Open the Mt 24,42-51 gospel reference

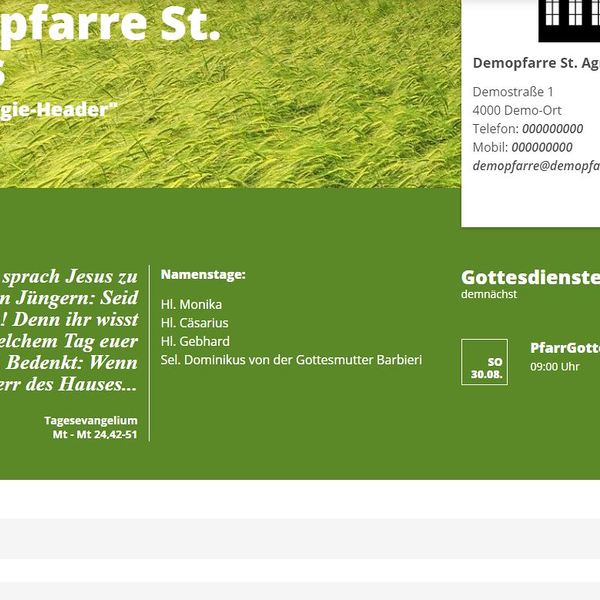coord(95,435)
